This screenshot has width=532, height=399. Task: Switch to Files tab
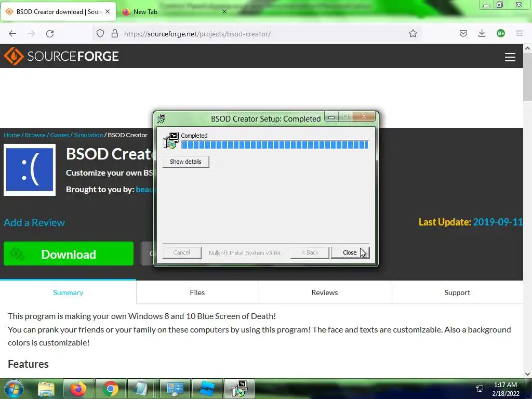point(197,292)
